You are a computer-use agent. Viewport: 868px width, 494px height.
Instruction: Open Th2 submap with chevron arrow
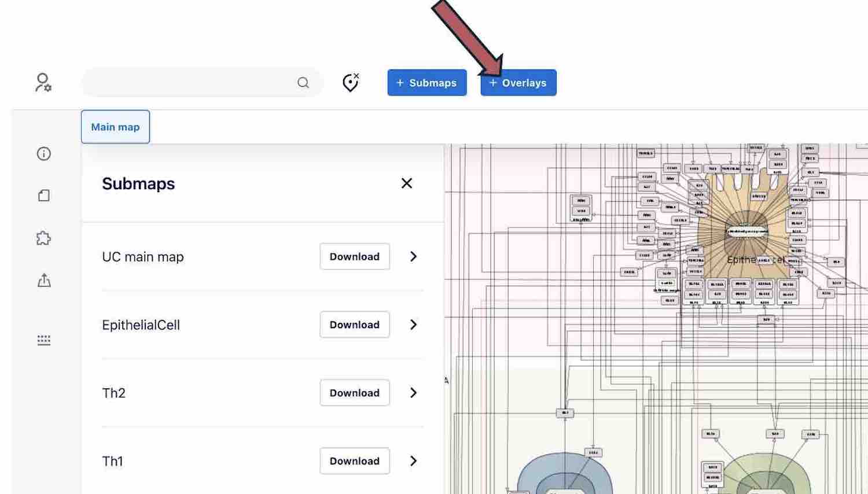(413, 393)
